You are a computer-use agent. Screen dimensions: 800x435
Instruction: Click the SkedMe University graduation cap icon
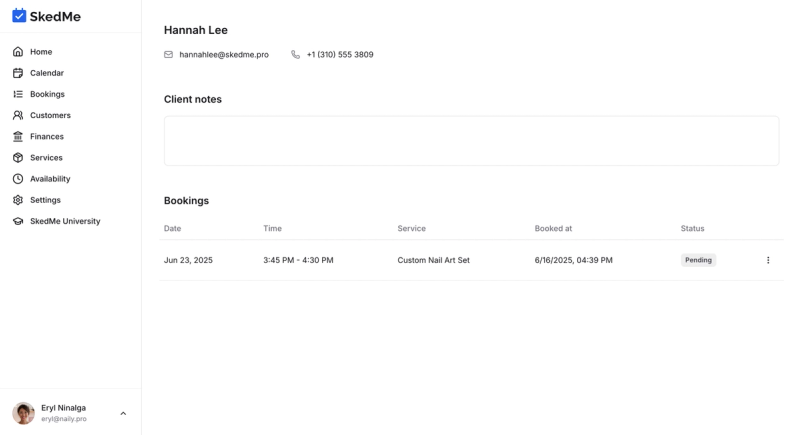click(x=18, y=221)
